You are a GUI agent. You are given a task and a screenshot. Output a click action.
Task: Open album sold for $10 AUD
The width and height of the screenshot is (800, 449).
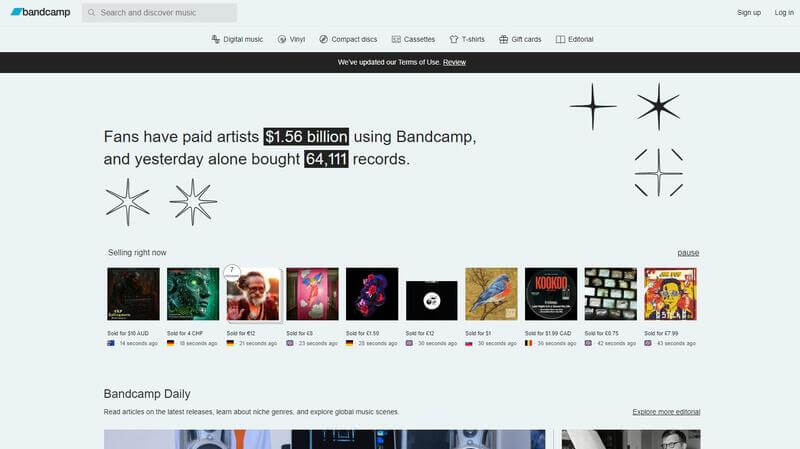133,294
